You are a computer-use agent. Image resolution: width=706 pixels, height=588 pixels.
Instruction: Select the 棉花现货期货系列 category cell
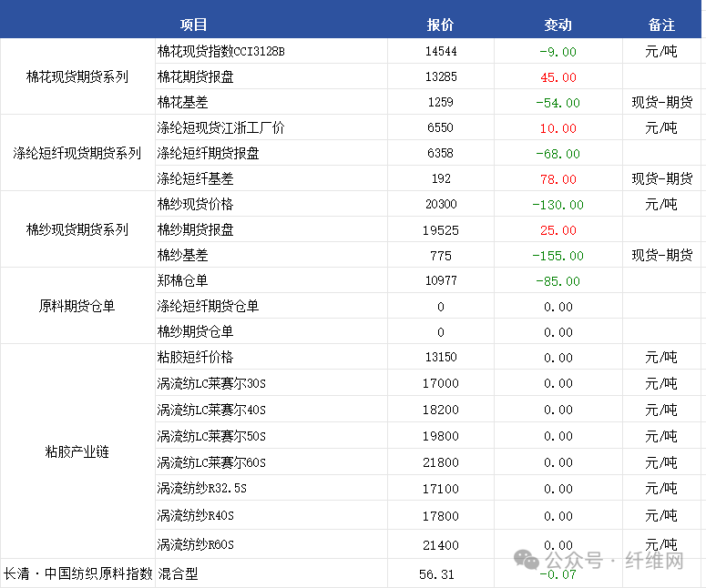(x=77, y=77)
